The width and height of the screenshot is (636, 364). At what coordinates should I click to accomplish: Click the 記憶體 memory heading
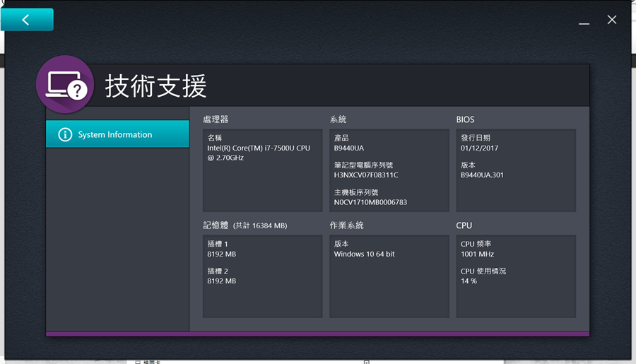216,225
